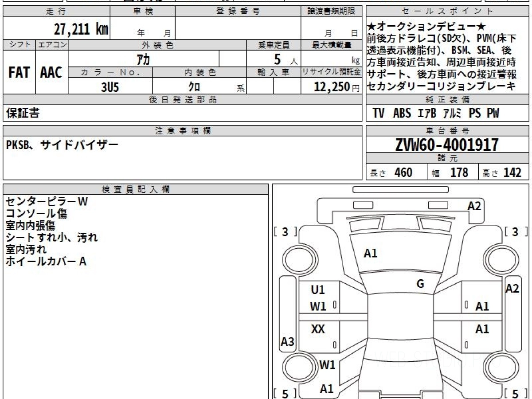
Task: Click the 車検 inspection header
Action: pyautogui.click(x=143, y=12)
